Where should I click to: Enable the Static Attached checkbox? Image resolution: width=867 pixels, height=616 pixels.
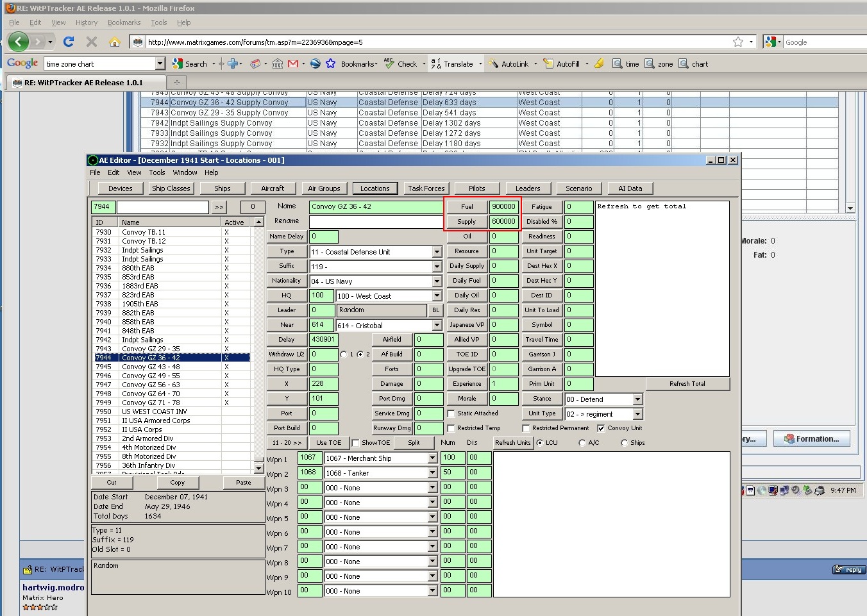pyautogui.click(x=451, y=413)
